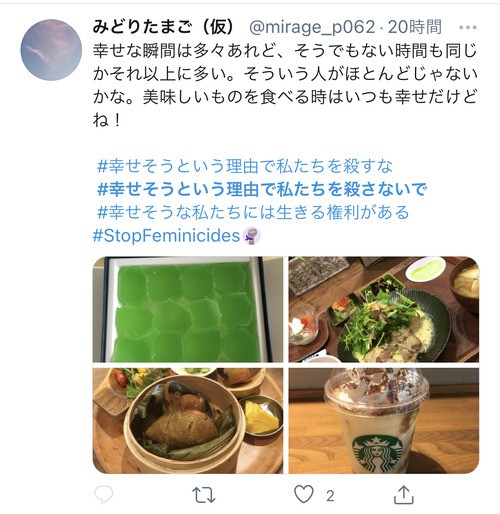The height and width of the screenshot is (514, 500).
Task: Click the like count number 2
Action: coord(330,496)
